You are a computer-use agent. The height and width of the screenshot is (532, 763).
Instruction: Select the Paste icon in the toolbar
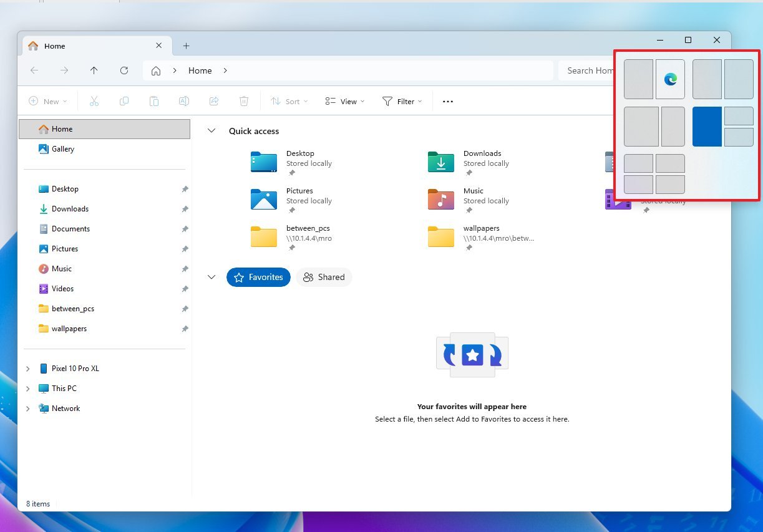154,100
